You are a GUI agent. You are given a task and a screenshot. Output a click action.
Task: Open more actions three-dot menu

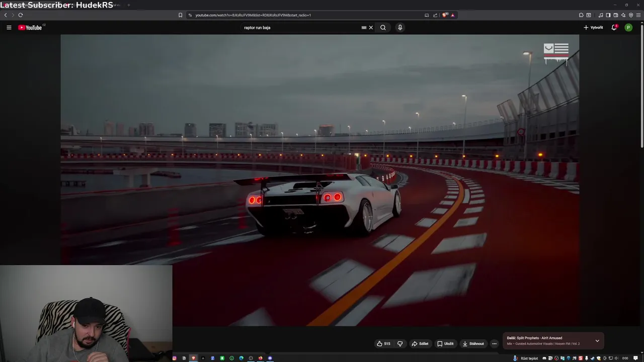point(494,344)
